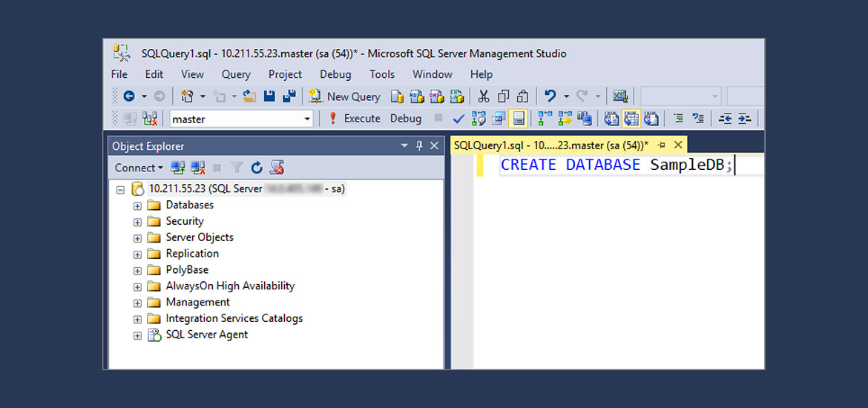
Task: Expand the Server Objects folder
Action: point(138,239)
